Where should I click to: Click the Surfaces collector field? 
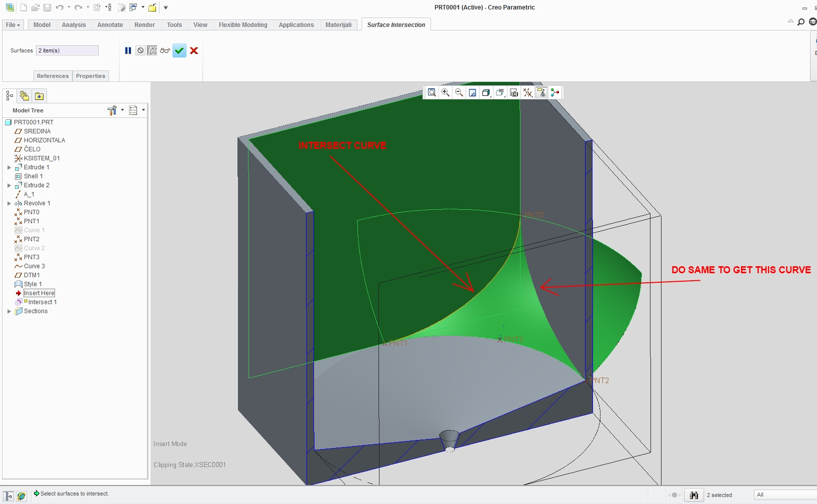(x=67, y=50)
